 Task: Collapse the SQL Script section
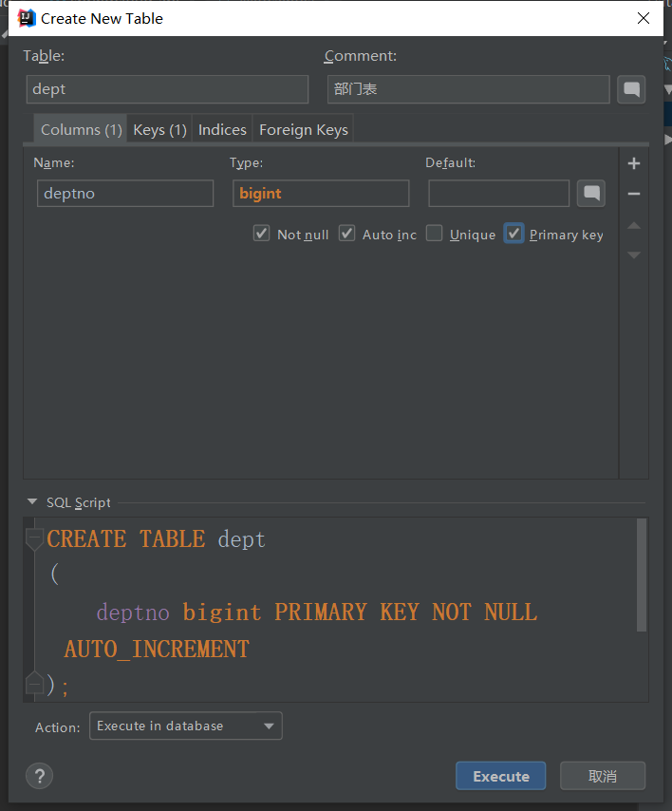click(x=33, y=502)
